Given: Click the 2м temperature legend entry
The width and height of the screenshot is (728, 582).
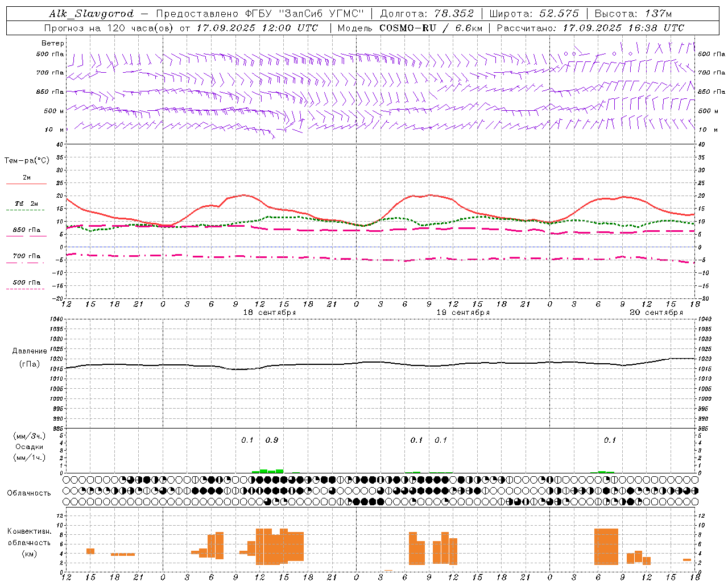Looking at the screenshot, I should 27,178.
